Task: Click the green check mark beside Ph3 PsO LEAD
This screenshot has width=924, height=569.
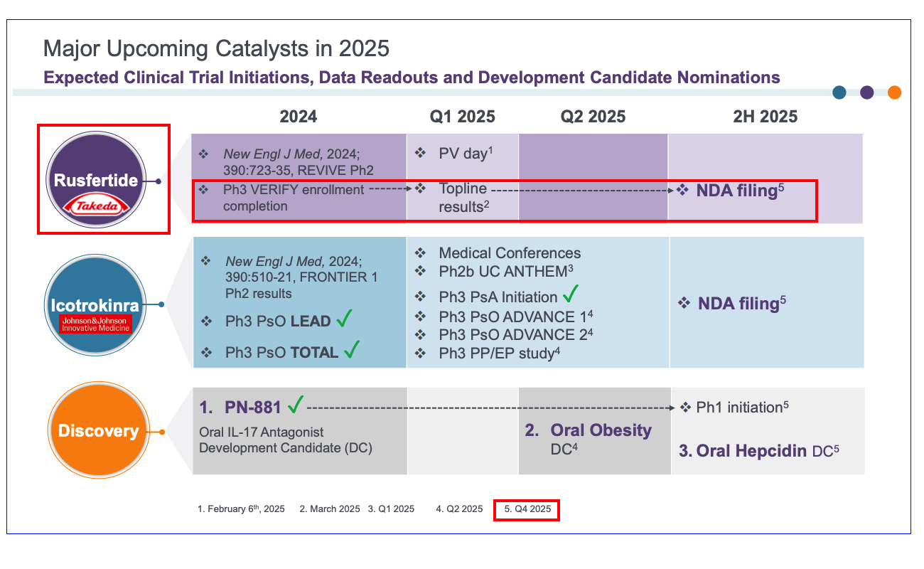Action: 345,319
